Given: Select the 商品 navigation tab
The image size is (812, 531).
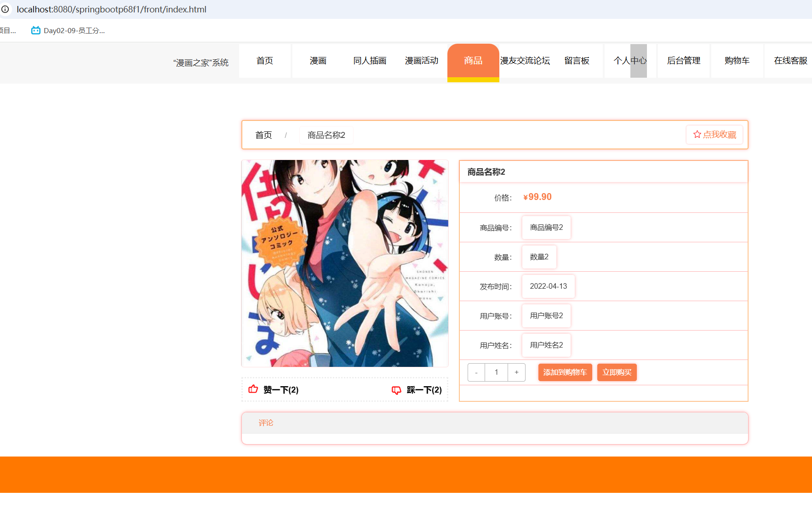Looking at the screenshot, I should pyautogui.click(x=473, y=63).
